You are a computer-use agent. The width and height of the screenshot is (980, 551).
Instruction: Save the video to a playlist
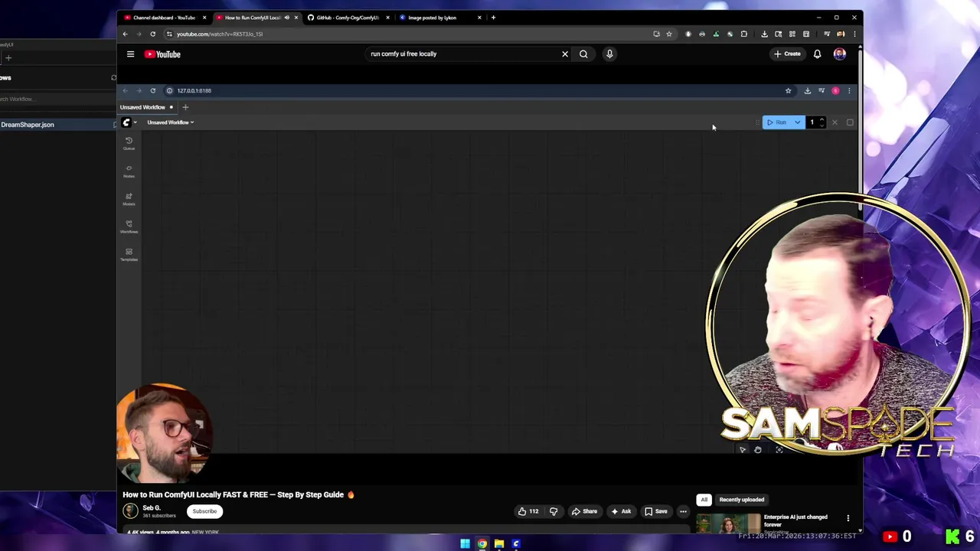(655, 511)
